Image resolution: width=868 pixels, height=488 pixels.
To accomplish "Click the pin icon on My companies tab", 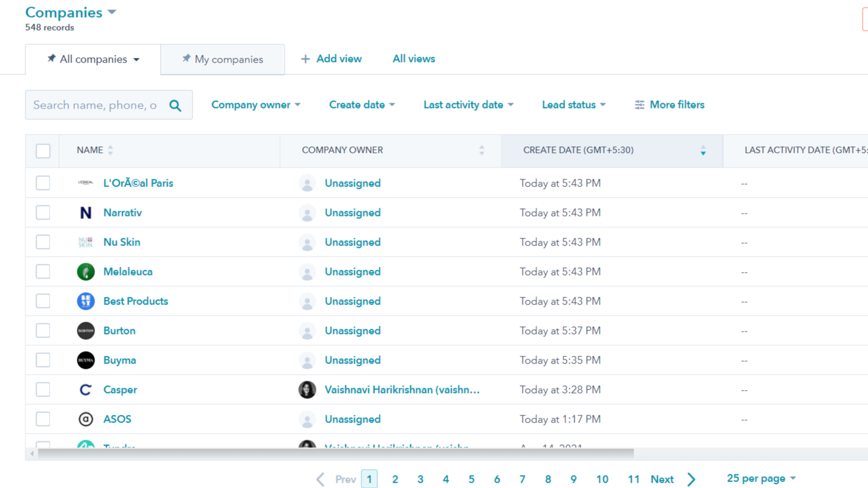I will tap(186, 59).
